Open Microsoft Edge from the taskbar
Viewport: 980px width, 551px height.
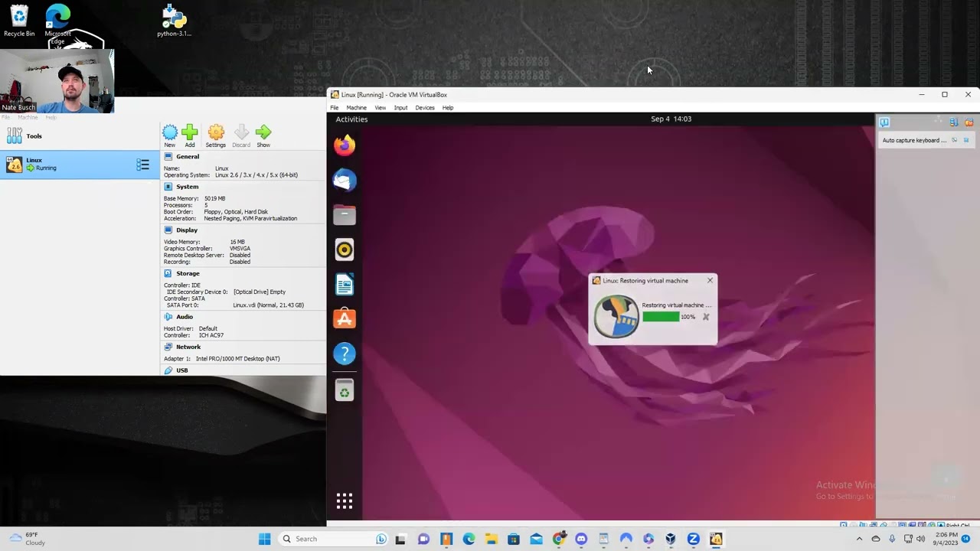pyautogui.click(x=469, y=539)
